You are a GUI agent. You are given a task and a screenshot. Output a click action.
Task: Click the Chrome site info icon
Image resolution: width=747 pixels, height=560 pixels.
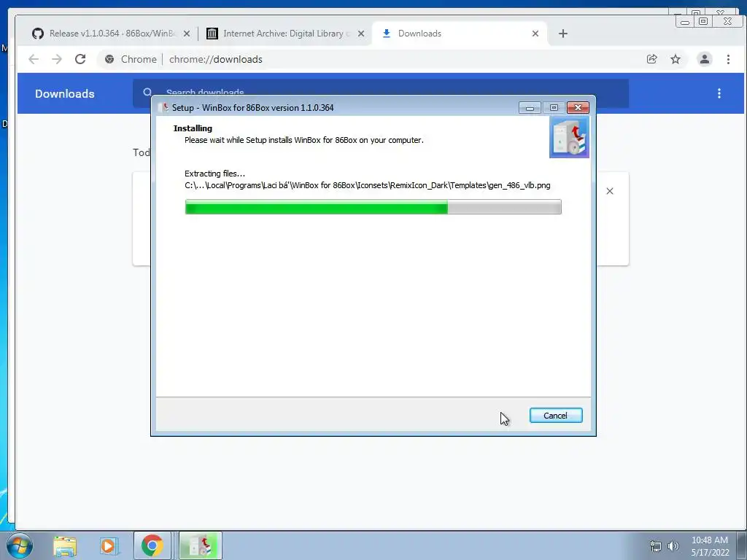click(109, 59)
